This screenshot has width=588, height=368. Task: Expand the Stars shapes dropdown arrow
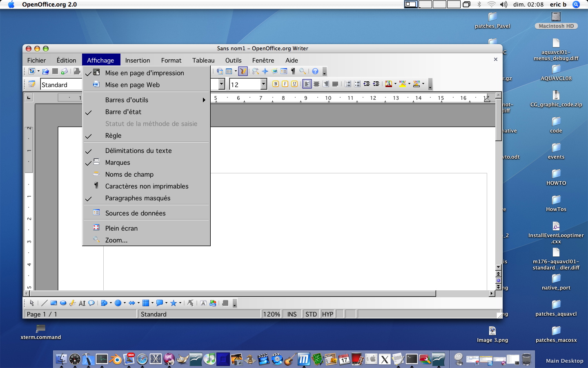pyautogui.click(x=180, y=303)
